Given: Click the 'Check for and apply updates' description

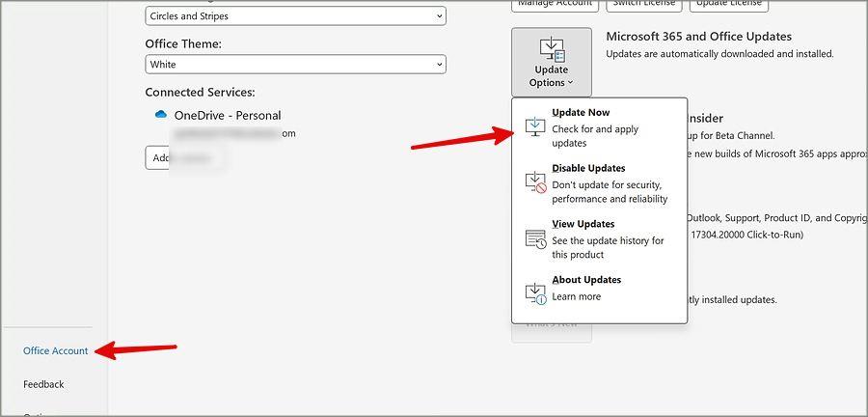Looking at the screenshot, I should [595, 136].
